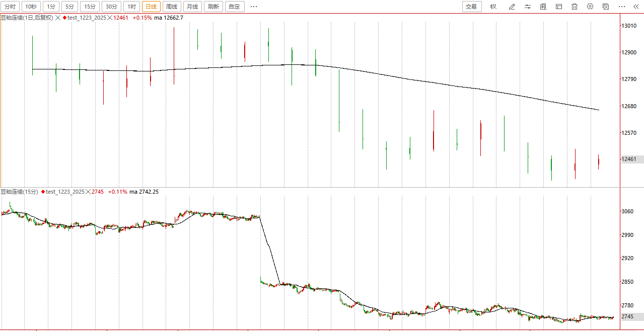
Task: Open the indicator parameters sliders icon
Action: point(528,7)
